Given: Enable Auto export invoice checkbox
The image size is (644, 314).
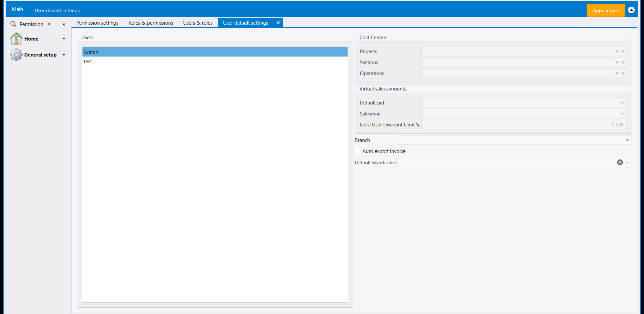Looking at the screenshot, I should [358, 151].
